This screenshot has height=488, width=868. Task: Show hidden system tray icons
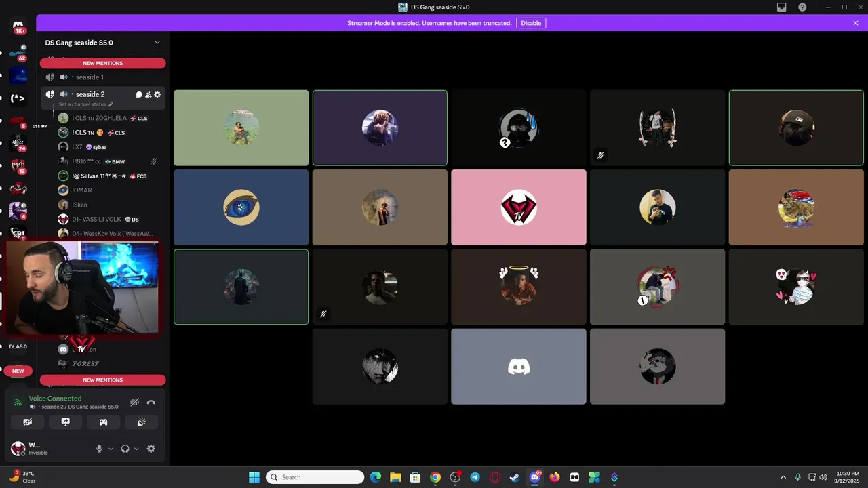tap(783, 477)
